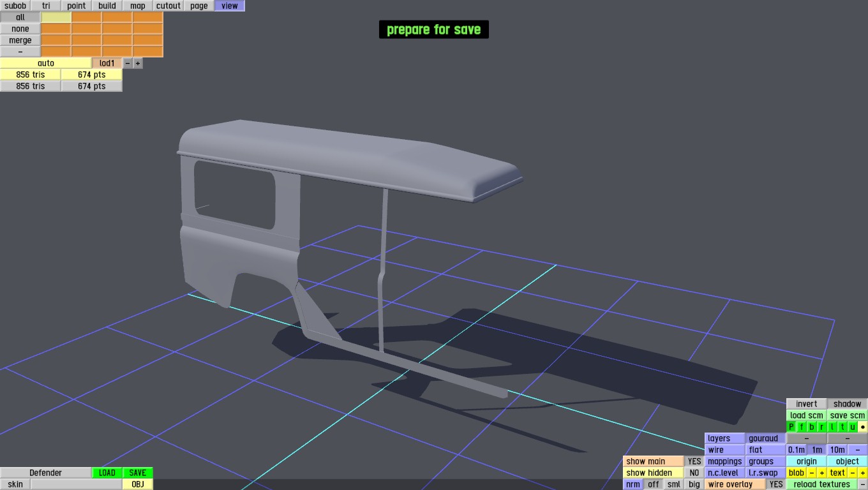868x490 pixels.
Task: Open the subob tab
Action: pos(15,6)
